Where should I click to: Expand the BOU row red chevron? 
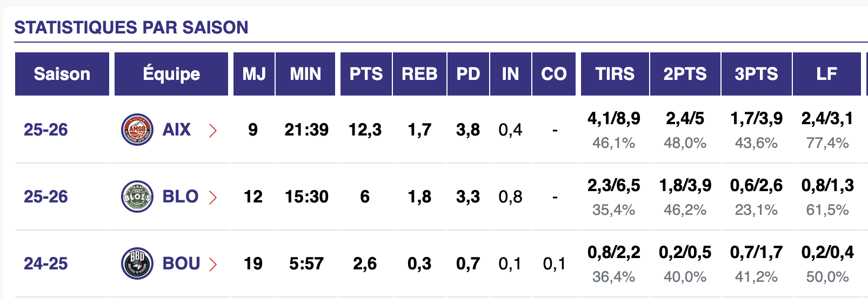pyautogui.click(x=213, y=265)
